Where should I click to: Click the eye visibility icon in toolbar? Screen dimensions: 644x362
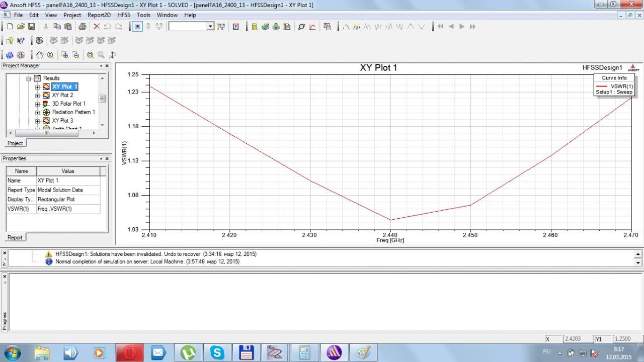pos(39,41)
